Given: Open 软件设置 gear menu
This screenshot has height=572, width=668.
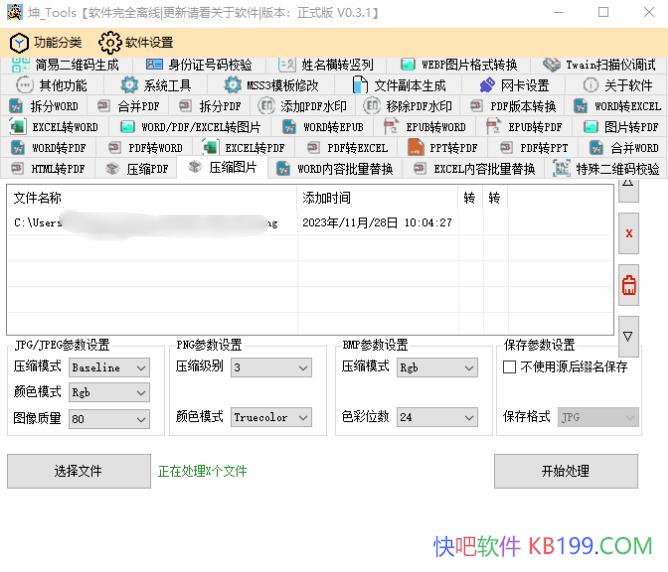Looking at the screenshot, I should (136, 43).
